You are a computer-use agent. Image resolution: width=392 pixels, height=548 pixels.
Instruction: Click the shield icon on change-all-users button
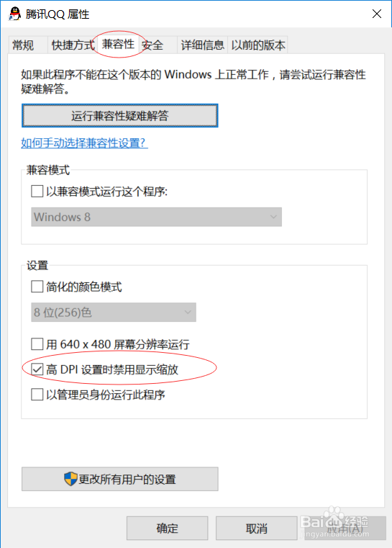(x=70, y=479)
